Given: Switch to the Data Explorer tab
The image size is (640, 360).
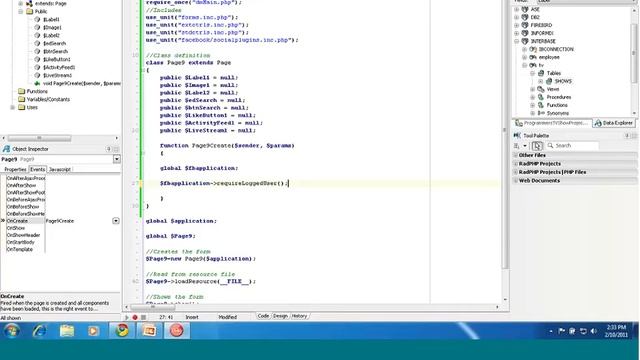Looking at the screenshot, I should coord(613,123).
